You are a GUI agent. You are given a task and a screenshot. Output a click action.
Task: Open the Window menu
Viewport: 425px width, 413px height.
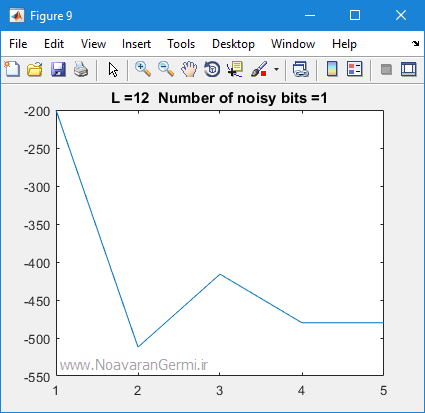[x=293, y=44]
